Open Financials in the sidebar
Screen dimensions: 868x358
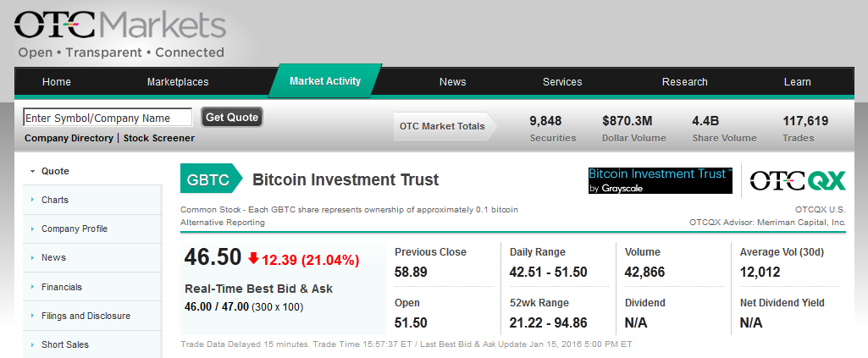pos(92,287)
